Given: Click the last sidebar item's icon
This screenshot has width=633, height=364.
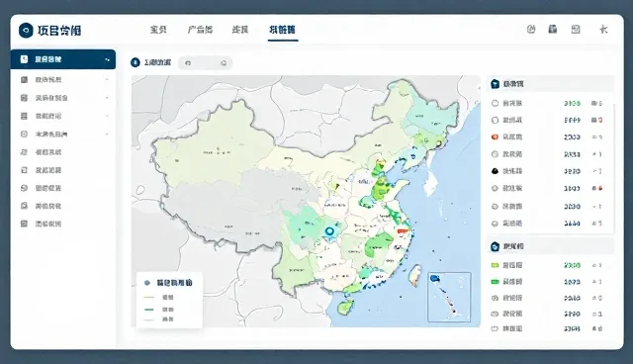Looking at the screenshot, I should (24, 224).
